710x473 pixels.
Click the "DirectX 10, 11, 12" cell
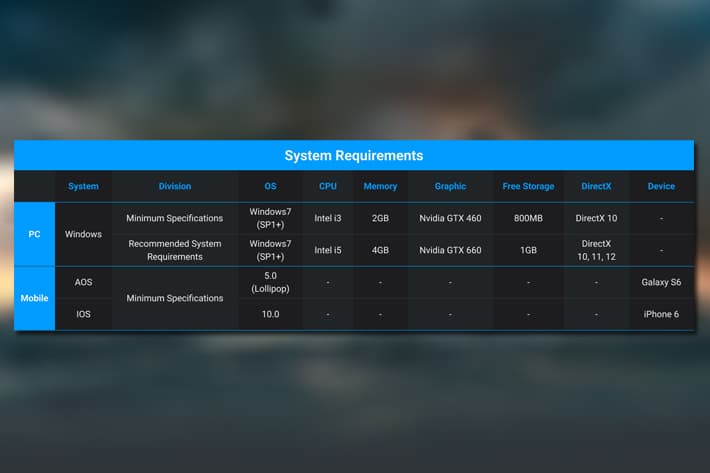[596, 250]
